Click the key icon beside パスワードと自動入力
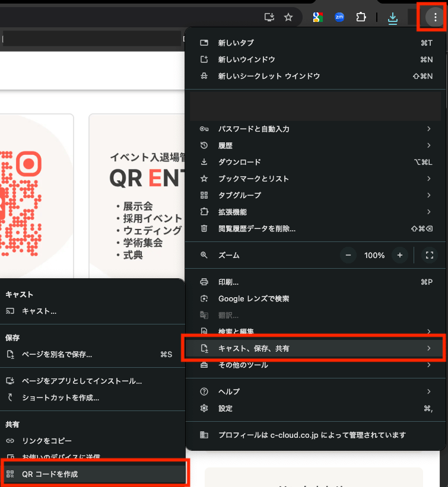This screenshot has width=448, height=487. pos(204,129)
